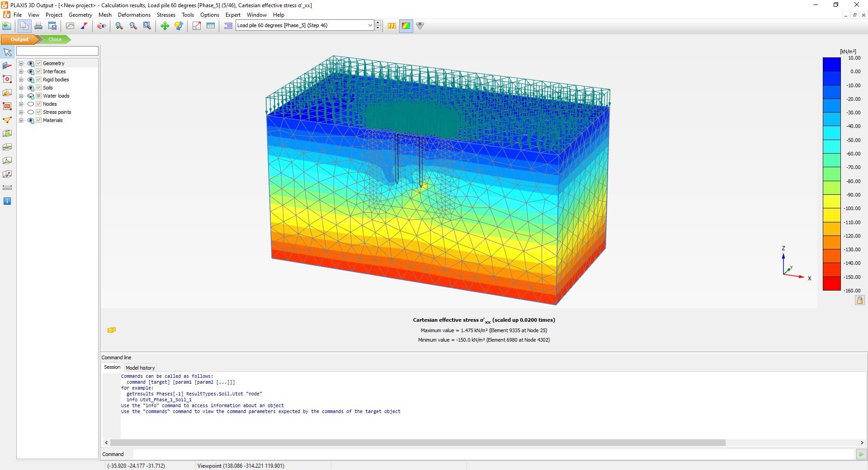Click the red color swatch in legend
This screenshot has height=470, width=868.
(x=831, y=284)
